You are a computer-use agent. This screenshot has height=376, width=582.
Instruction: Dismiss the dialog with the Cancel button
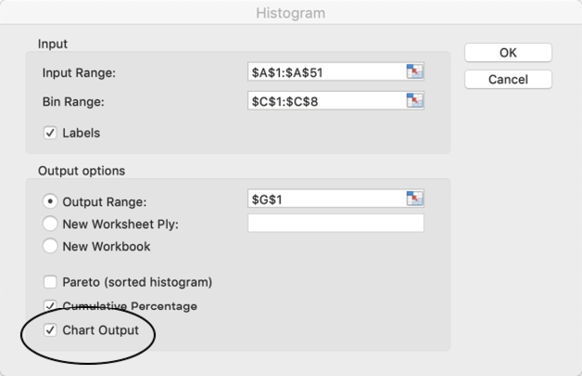[508, 79]
